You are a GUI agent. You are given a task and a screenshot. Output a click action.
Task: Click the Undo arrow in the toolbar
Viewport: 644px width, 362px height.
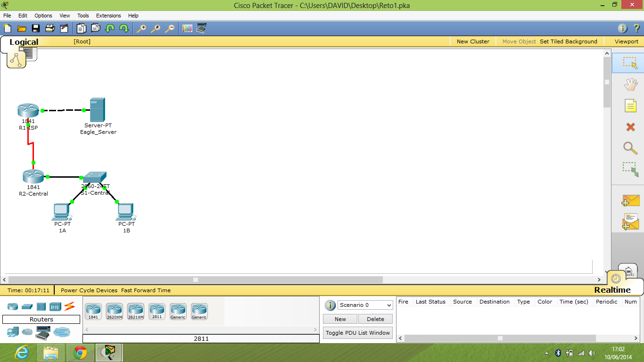(x=110, y=28)
